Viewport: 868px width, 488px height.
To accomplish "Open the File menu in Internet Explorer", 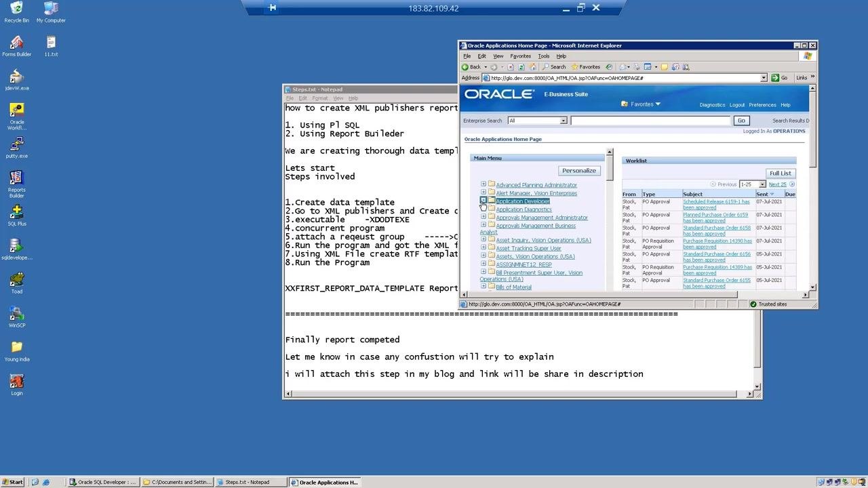I will pos(467,56).
